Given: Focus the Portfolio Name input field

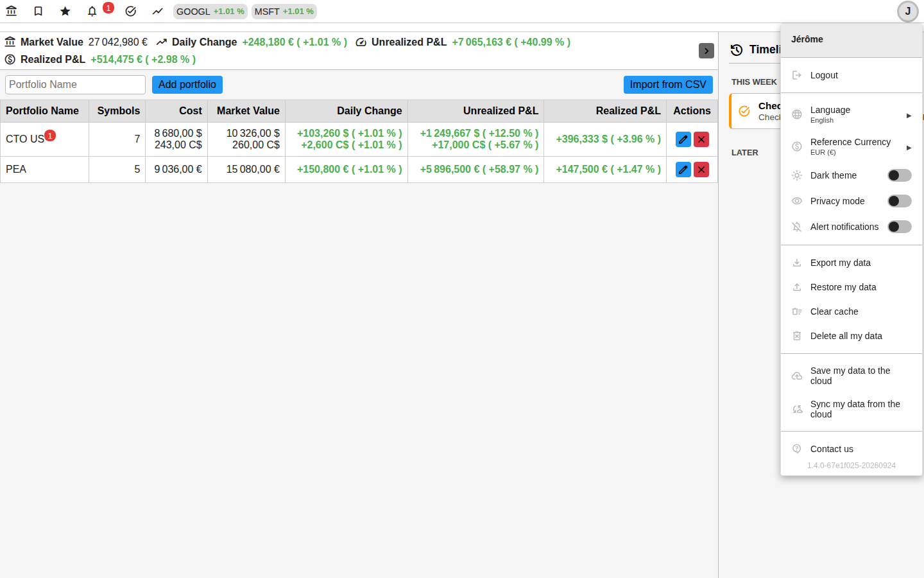Looking at the screenshot, I should point(76,85).
